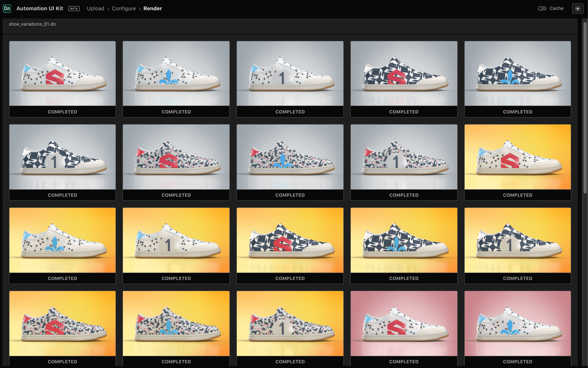588x368 pixels.
Task: Select the Render breadcrumb step
Action: click(153, 8)
